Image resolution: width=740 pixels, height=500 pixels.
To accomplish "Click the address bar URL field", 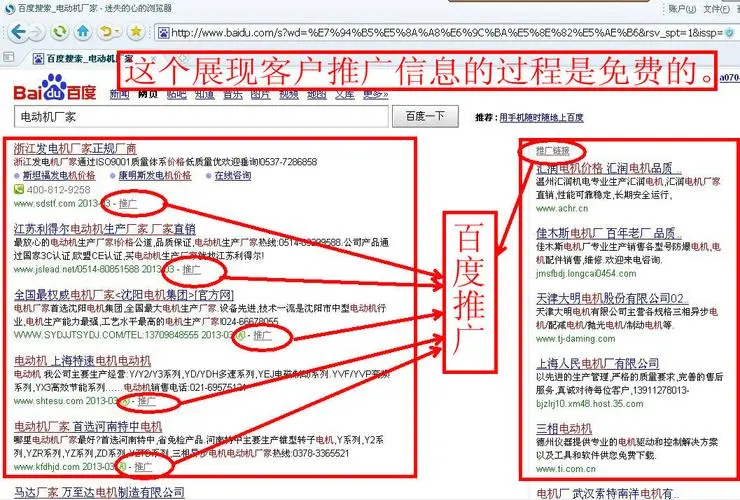I will point(446,33).
